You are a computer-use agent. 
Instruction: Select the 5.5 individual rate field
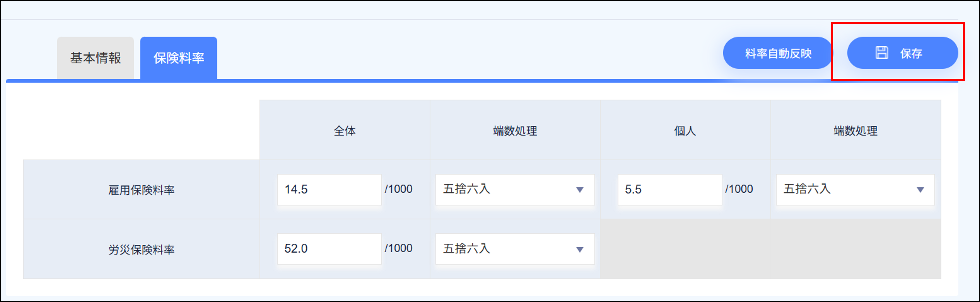point(670,189)
